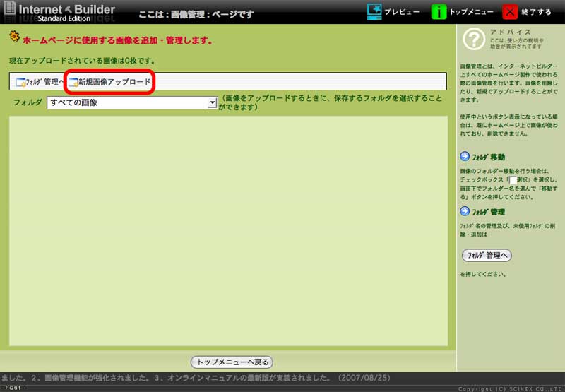
Task: Click the プレビュー text label in the header
Action: click(401, 13)
